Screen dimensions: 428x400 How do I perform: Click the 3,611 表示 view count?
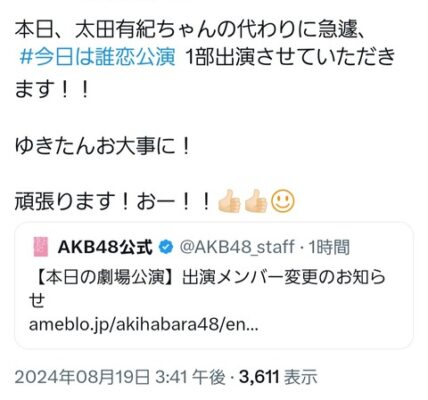click(x=278, y=377)
